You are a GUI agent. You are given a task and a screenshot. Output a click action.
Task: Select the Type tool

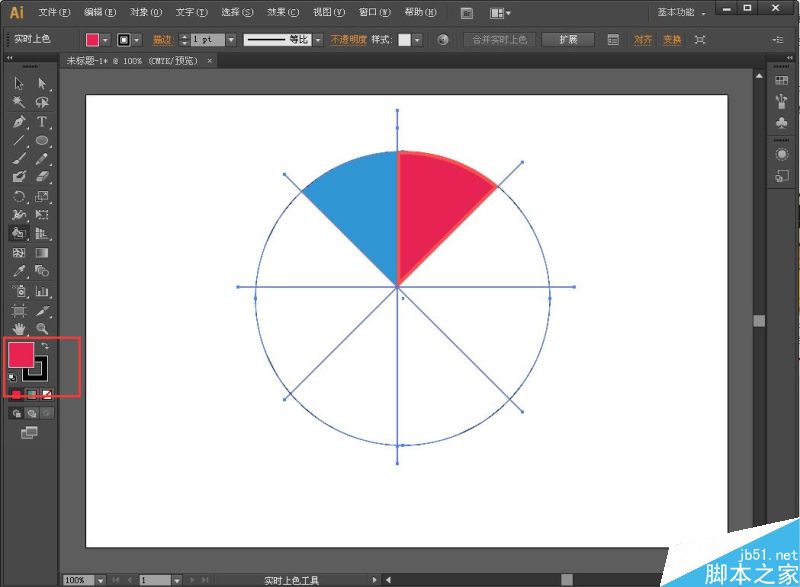pos(42,122)
